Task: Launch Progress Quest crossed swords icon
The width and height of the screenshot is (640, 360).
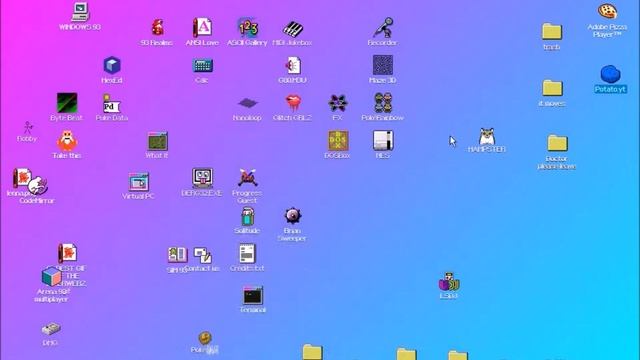Action: click(248, 178)
